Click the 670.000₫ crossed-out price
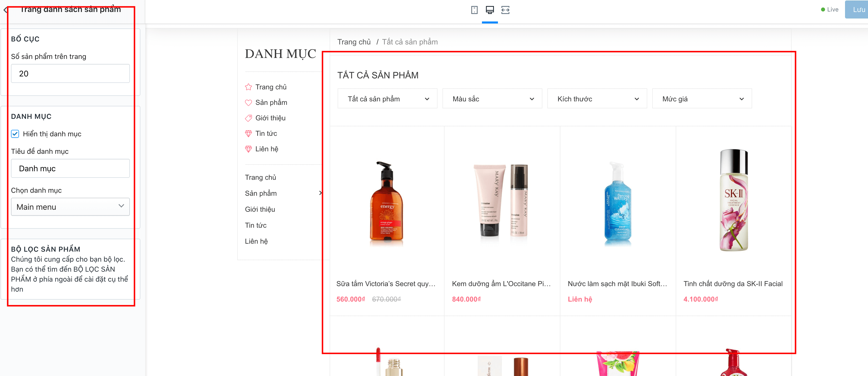The image size is (868, 376). tap(387, 299)
